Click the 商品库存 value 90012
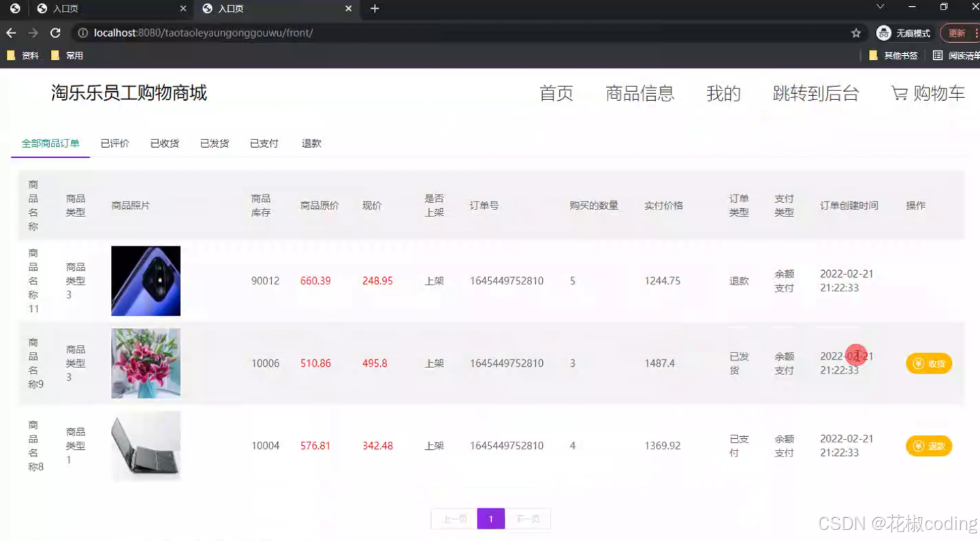 [x=266, y=281]
